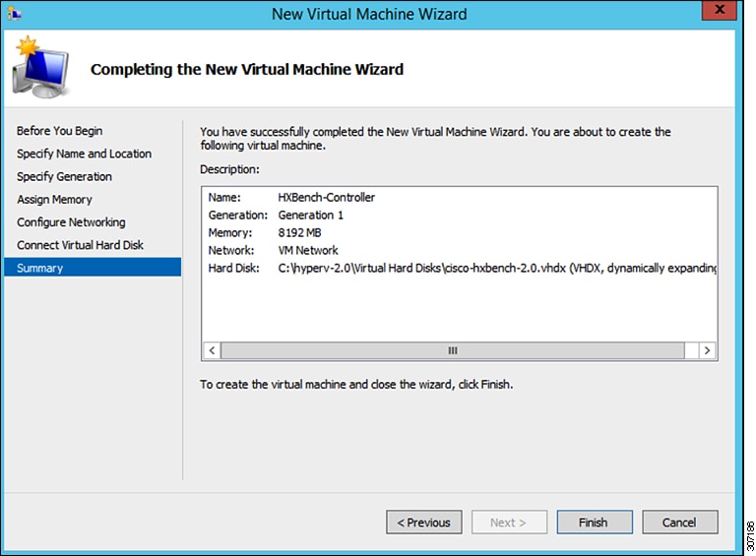Open Specify Name and Location step
The width and height of the screenshot is (756, 556).
(84, 154)
